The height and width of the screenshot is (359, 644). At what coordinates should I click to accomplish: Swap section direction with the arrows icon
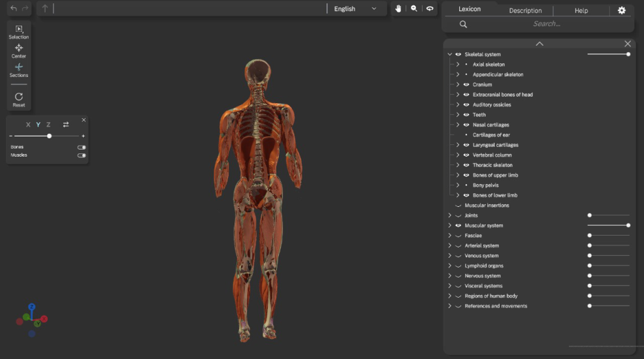[x=66, y=125]
